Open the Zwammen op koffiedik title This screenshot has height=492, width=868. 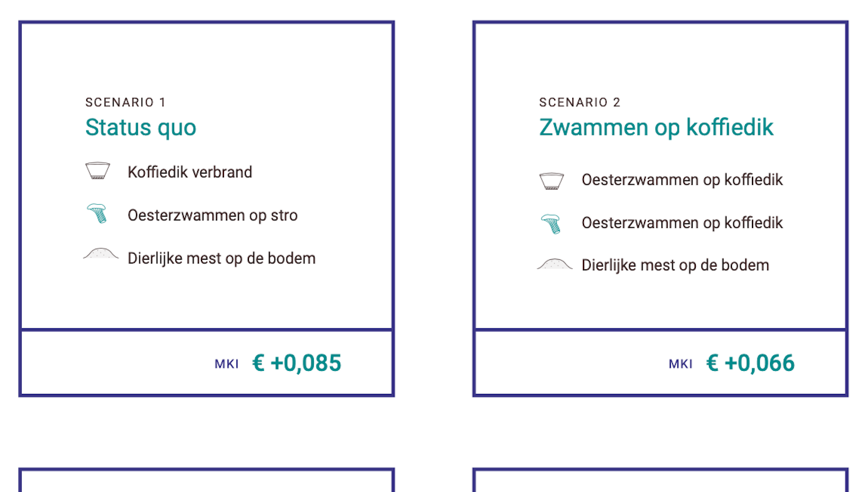pos(656,127)
